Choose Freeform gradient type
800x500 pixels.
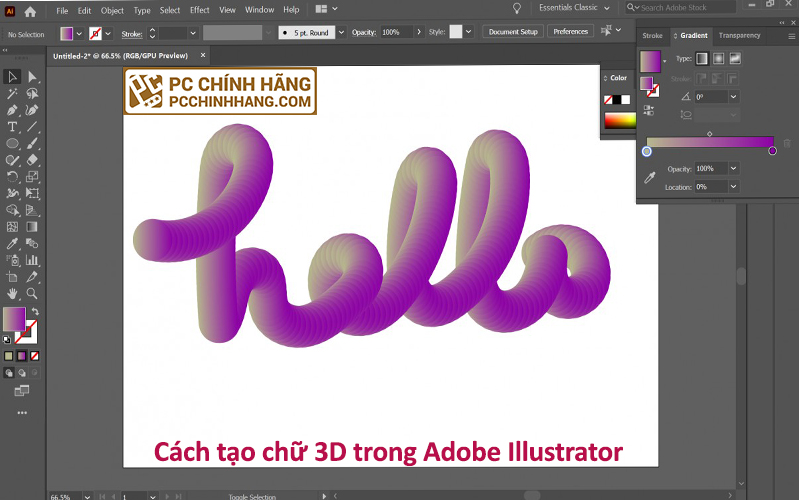(x=735, y=59)
